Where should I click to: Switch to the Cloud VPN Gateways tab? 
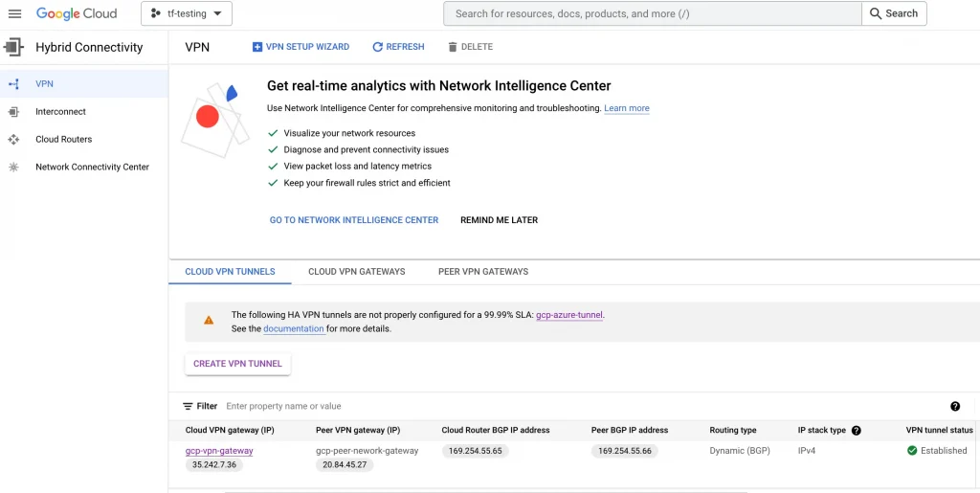click(356, 272)
